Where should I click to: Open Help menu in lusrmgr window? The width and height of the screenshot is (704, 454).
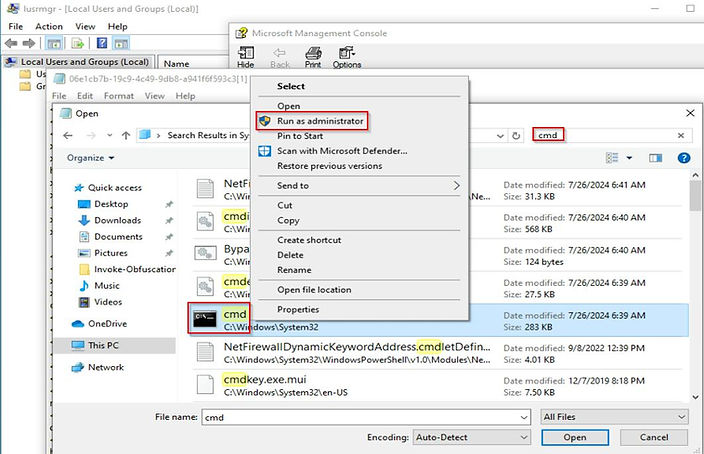(x=118, y=26)
